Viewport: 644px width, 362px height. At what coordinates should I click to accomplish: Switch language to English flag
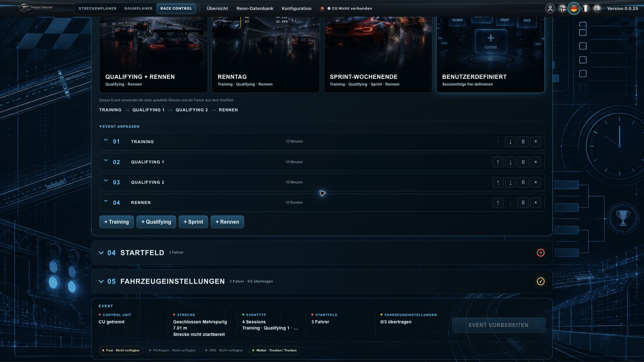pyautogui.click(x=562, y=8)
